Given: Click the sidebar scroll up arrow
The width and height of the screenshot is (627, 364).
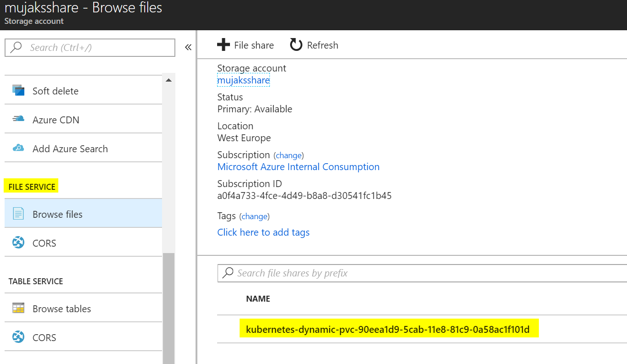Looking at the screenshot, I should point(168,80).
